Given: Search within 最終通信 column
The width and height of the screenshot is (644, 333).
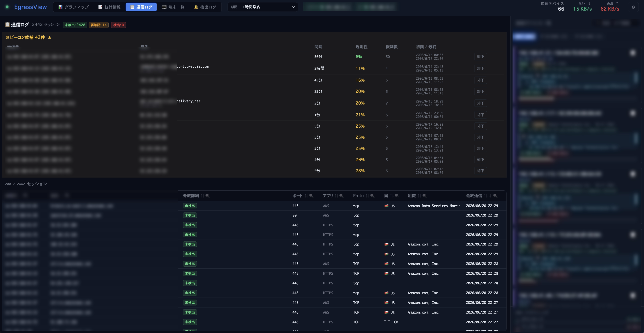Looking at the screenshot, I should 495,195.
